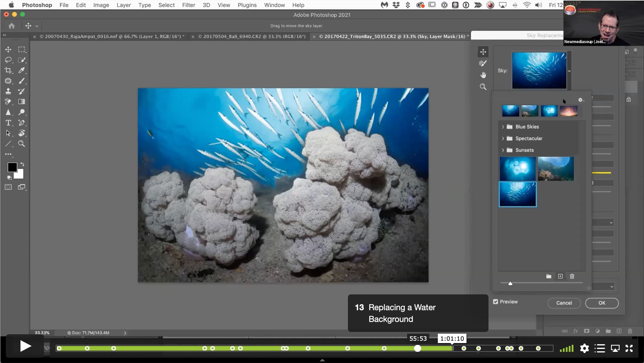The height and width of the screenshot is (363, 644).
Task: Select the Horizontal Type tool
Action: (8, 123)
